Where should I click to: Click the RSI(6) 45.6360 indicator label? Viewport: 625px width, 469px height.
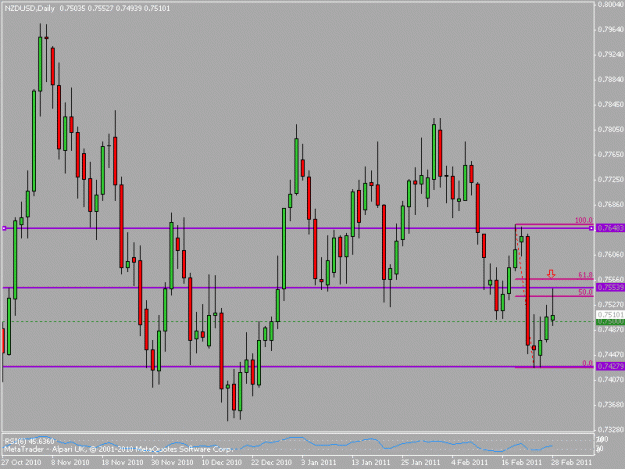click(29, 442)
